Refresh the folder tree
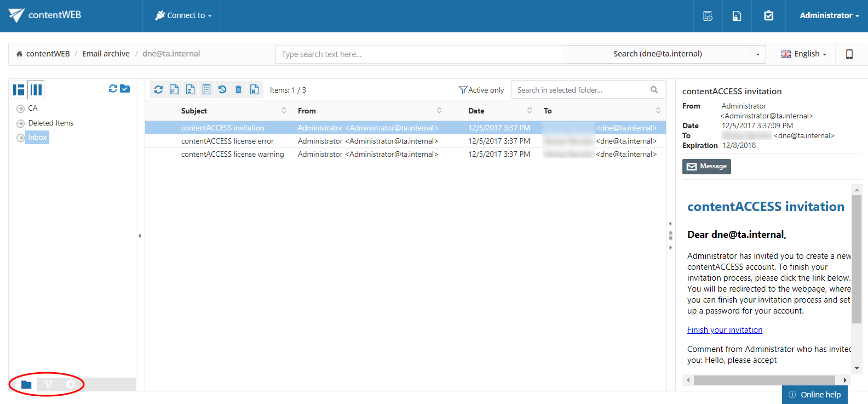868x404 pixels. click(113, 88)
